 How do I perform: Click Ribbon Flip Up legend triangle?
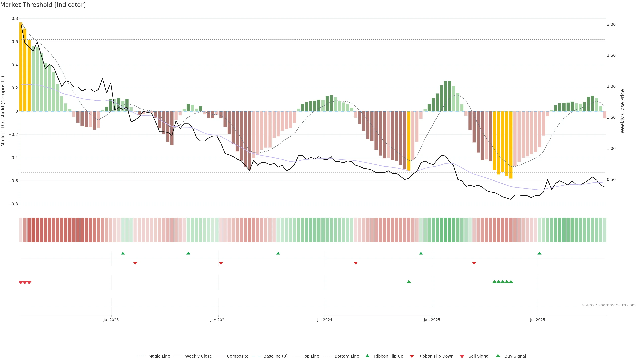(x=367, y=356)
